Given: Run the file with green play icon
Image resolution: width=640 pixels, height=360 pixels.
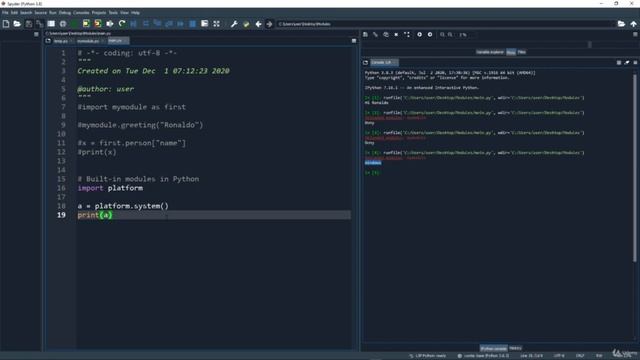Looking at the screenshot, I should (x=74, y=24).
